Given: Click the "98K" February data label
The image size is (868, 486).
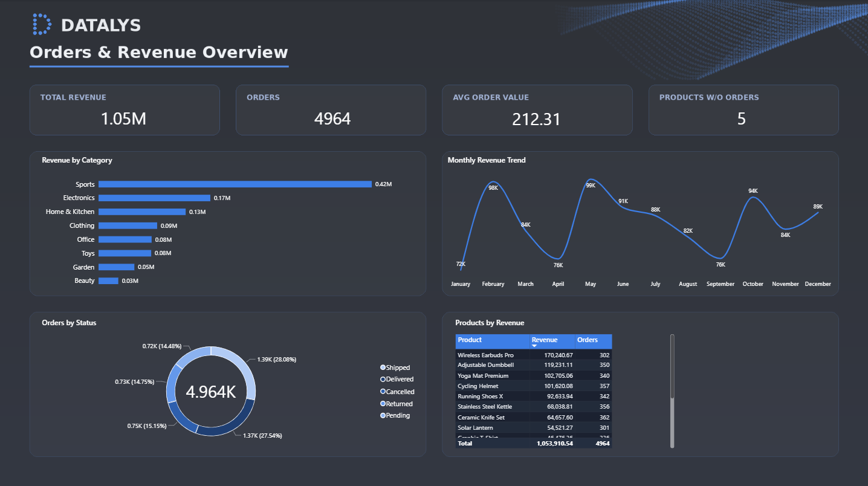Looking at the screenshot, I should pyautogui.click(x=493, y=188).
